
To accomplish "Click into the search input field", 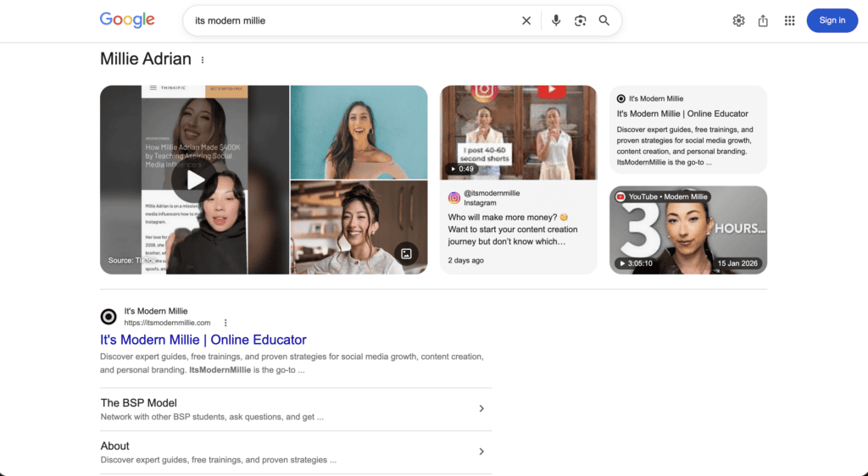I will [x=354, y=20].
